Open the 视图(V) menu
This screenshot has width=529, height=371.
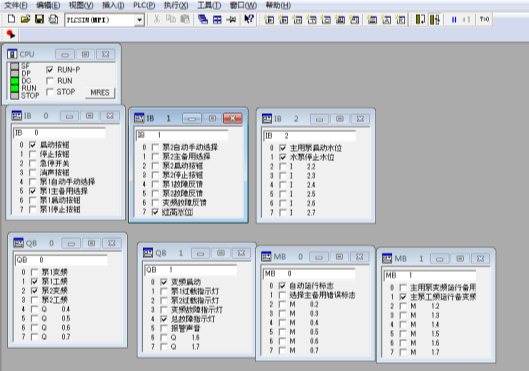point(81,5)
